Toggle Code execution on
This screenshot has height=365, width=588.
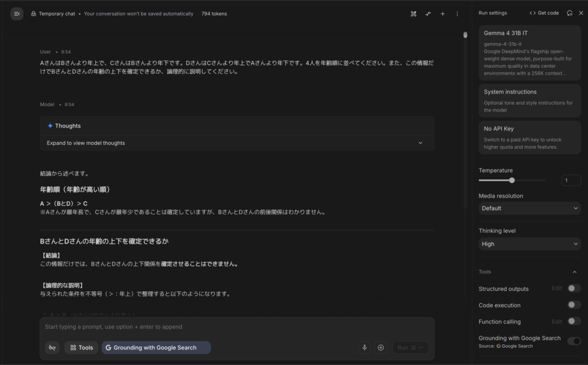(574, 305)
